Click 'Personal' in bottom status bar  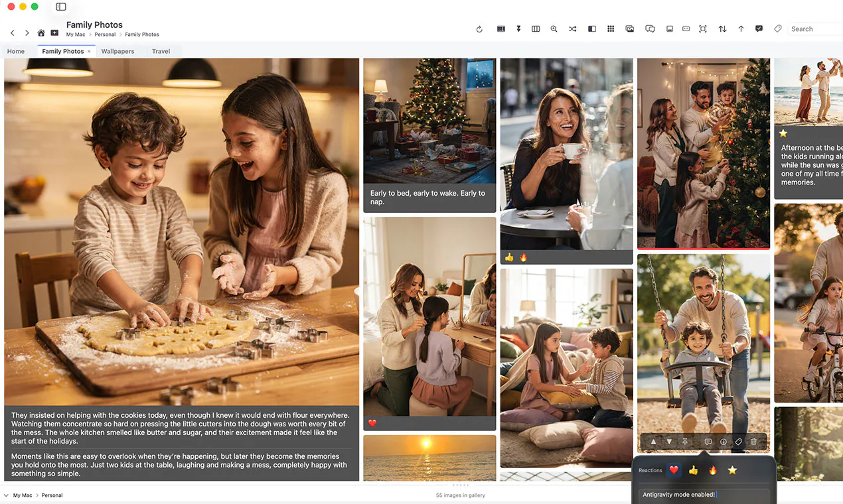pyautogui.click(x=52, y=495)
